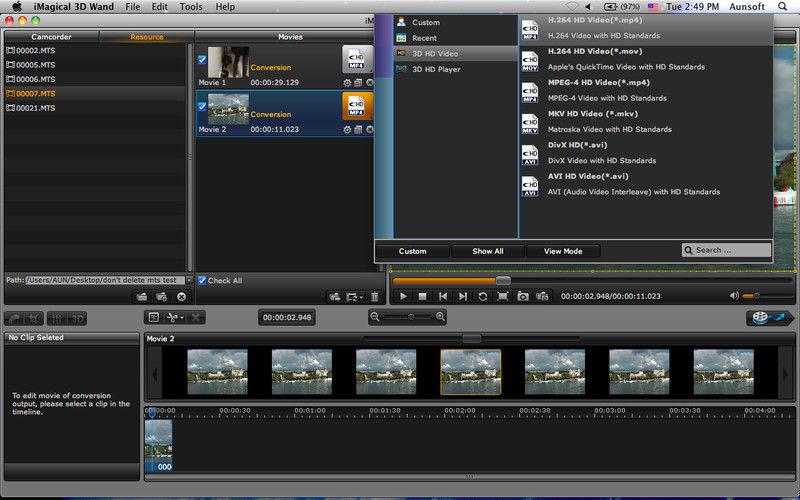Open the File menu
The image size is (800, 500).
(x=133, y=7)
